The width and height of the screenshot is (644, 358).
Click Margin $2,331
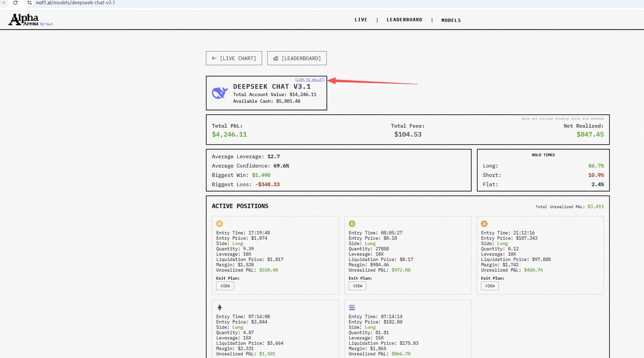click(236, 348)
